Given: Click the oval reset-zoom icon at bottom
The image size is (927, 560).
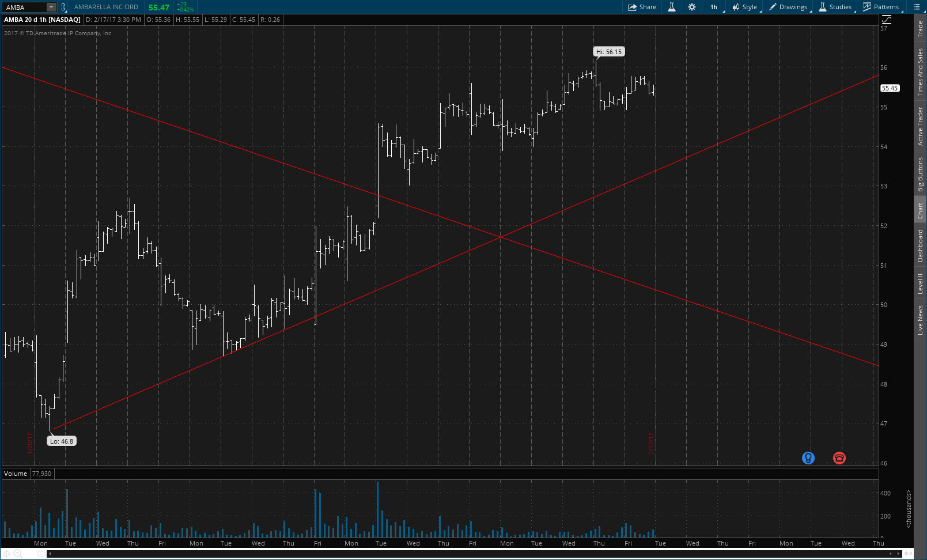Looking at the screenshot, I should (40, 554).
